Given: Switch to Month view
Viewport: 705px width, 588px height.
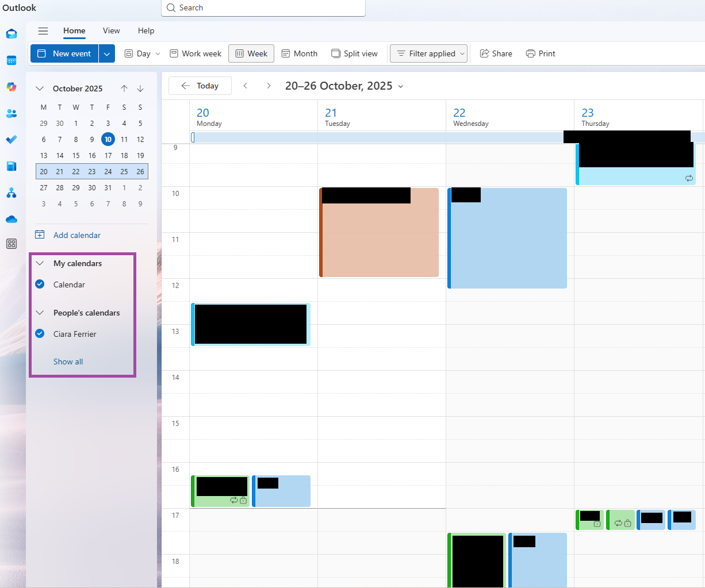Looking at the screenshot, I should pos(300,53).
